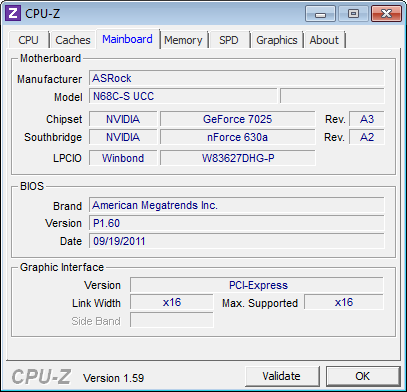Click the southbridge revision A2 value
407x392 pixels.
pos(367,137)
